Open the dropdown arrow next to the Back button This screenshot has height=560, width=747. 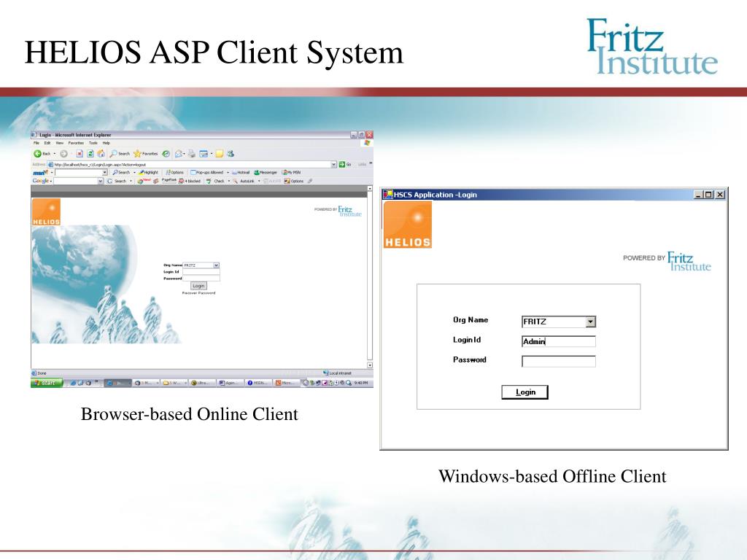click(54, 154)
